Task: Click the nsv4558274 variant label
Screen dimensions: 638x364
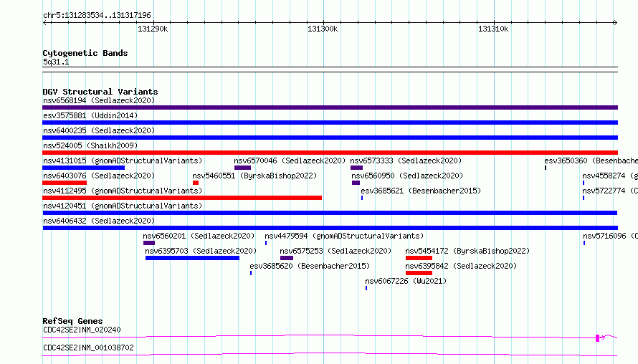Action: point(610,176)
